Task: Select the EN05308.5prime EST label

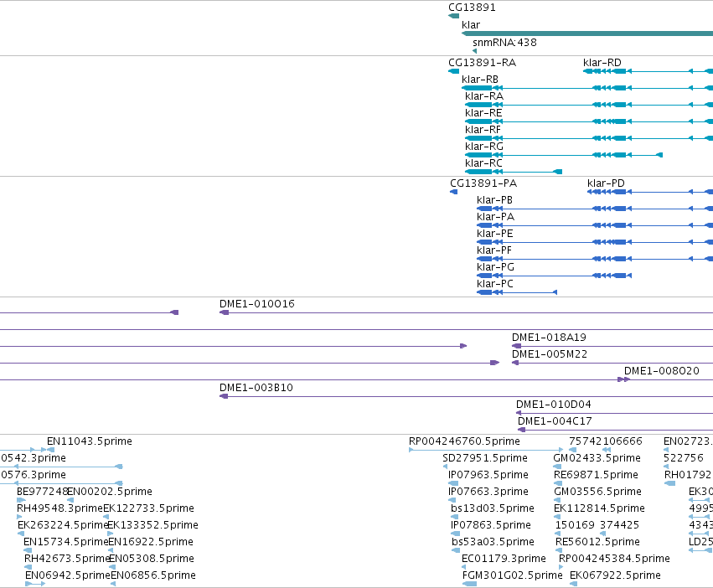Action: pos(152,559)
